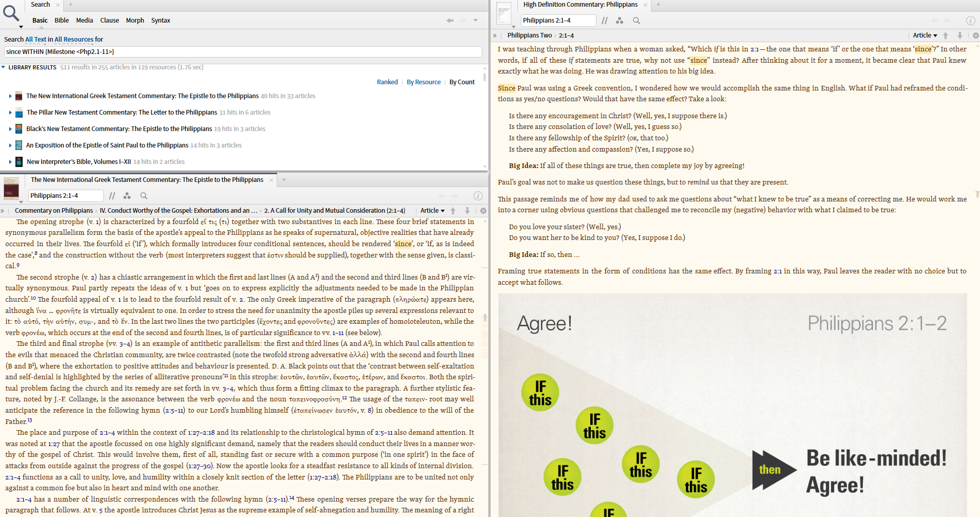980x517 pixels.
Task: Open New Interpreter's Bible book icon
Action: click(x=19, y=162)
